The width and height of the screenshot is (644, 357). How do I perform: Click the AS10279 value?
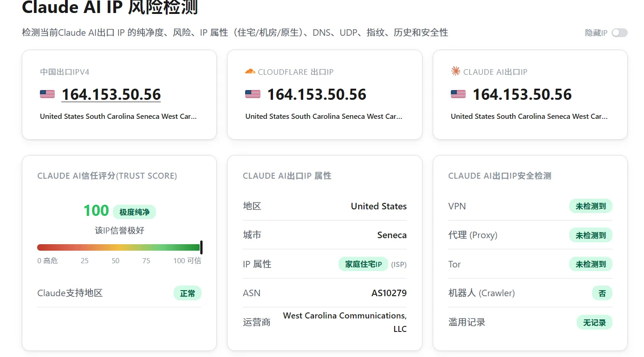click(x=389, y=293)
